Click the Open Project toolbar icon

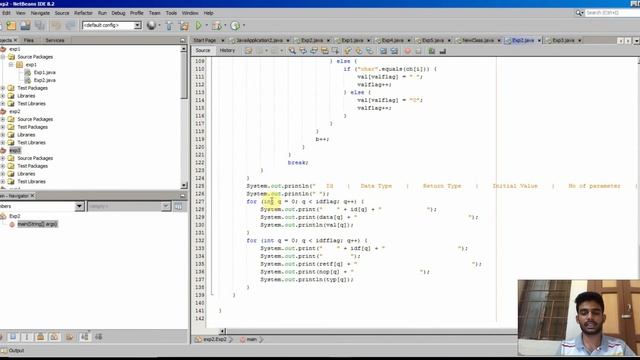[25, 25]
